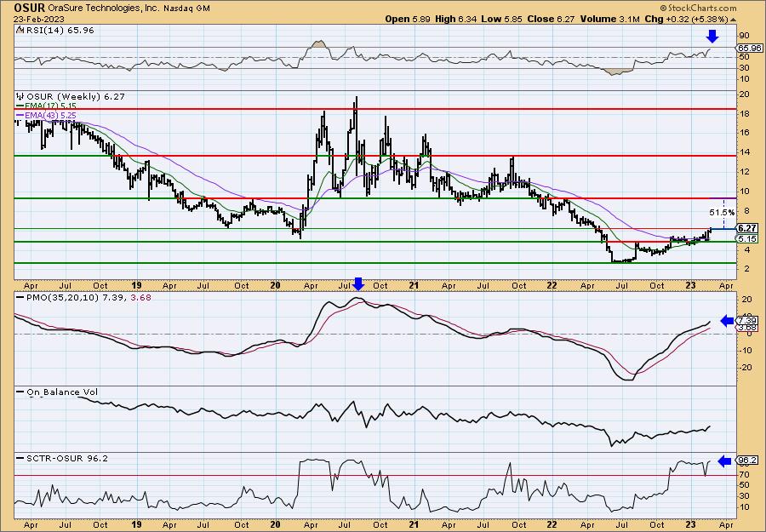Click the 16 label on the price axis
766x532 pixels.
click(x=743, y=133)
